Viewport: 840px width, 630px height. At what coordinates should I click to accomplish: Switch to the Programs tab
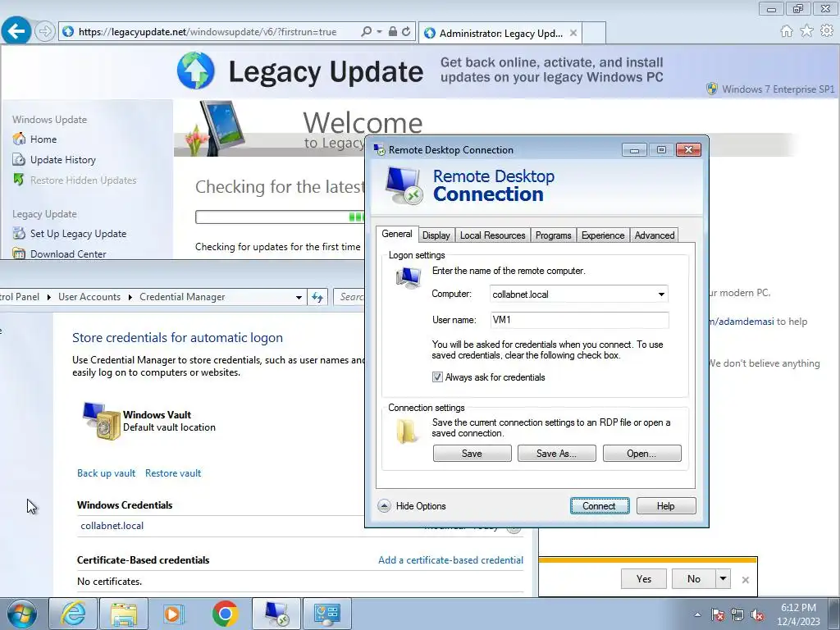pyautogui.click(x=554, y=235)
